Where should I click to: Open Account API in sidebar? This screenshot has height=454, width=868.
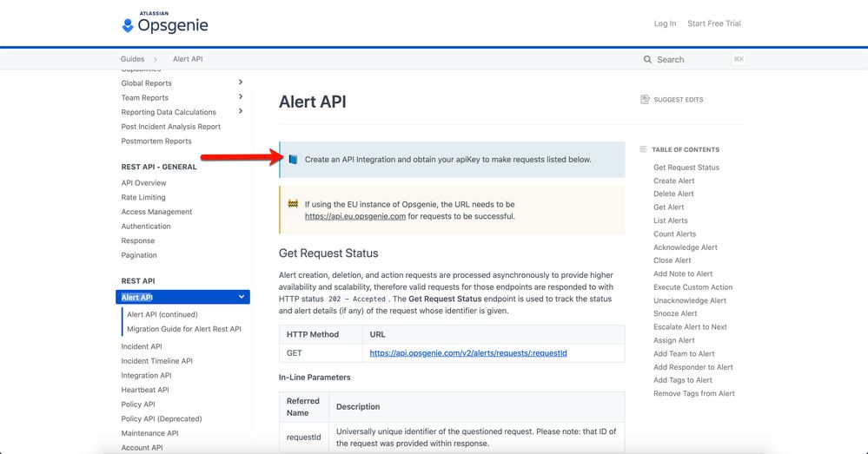coord(142,447)
